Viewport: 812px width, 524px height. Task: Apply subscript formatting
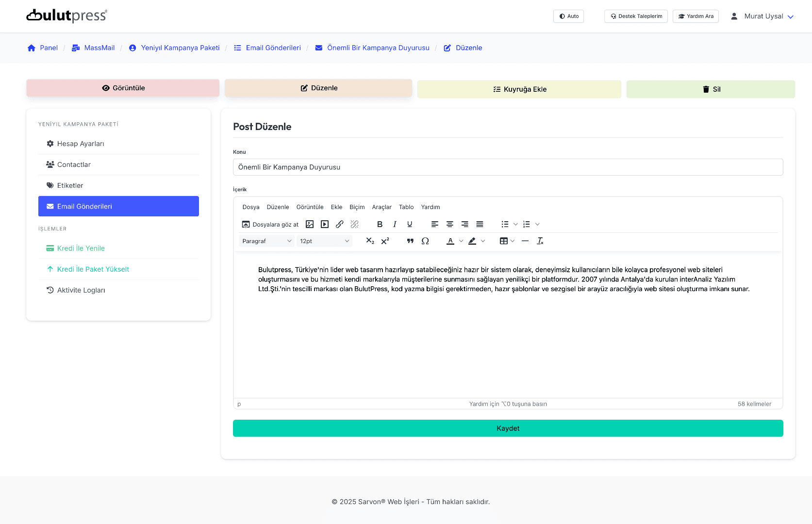click(370, 241)
